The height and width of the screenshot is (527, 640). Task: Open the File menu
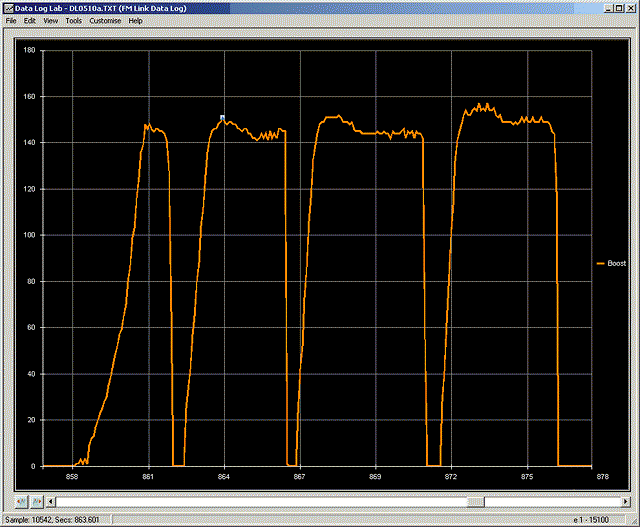coord(11,21)
